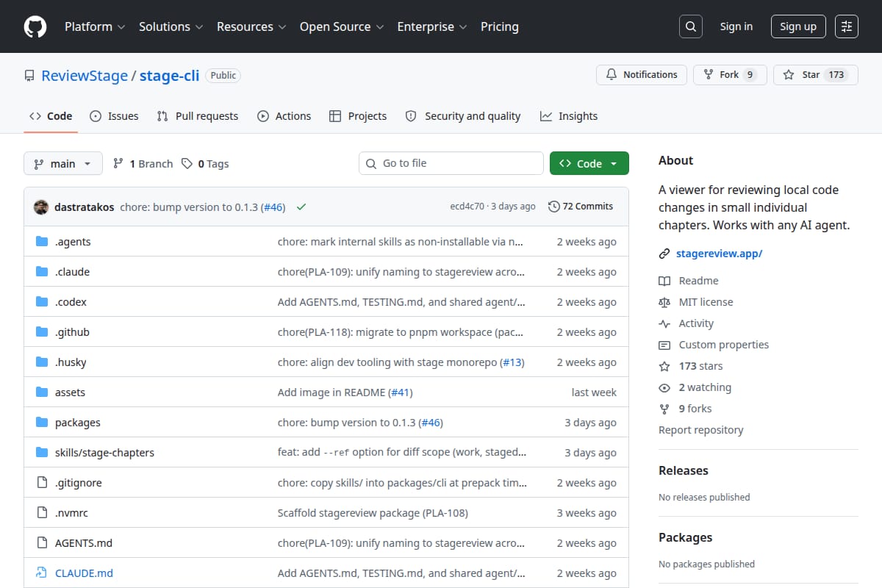Expand the Enterprise menu
Viewport: 882px width, 588px height.
(432, 26)
